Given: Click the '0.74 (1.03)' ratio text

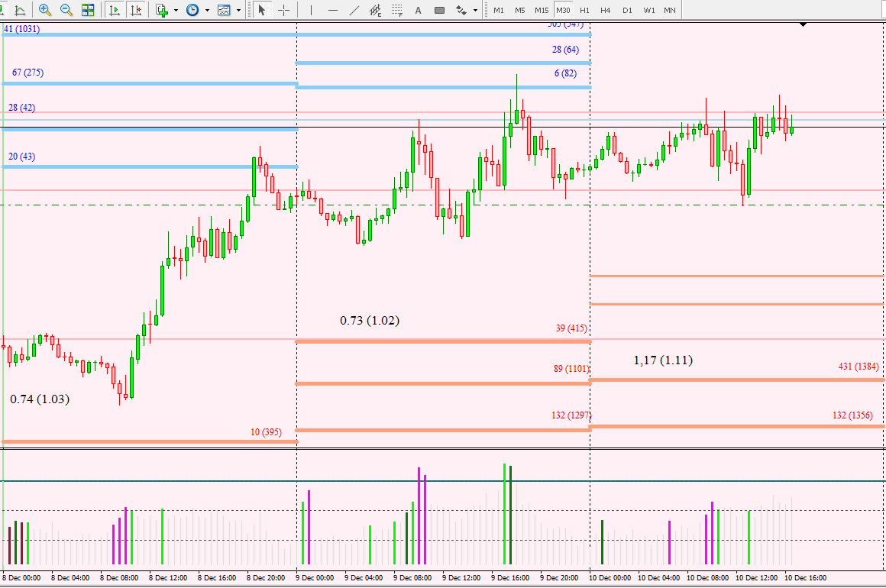Looking at the screenshot, I should (x=40, y=399).
